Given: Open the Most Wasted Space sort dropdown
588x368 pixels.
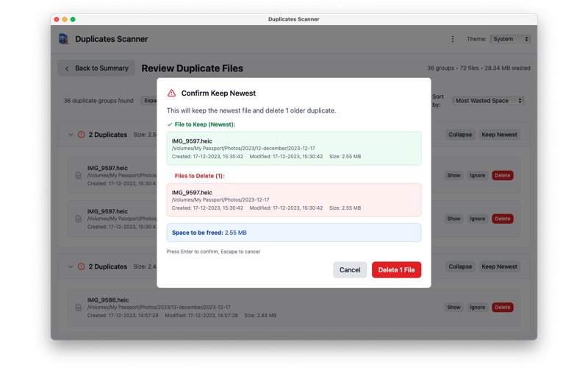Looking at the screenshot, I should (488, 101).
